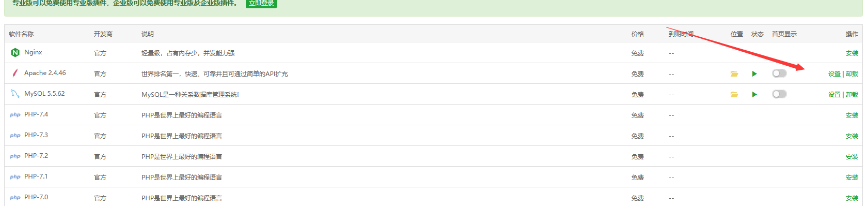Install Nginx
The width and height of the screenshot is (868, 206).
click(x=852, y=53)
